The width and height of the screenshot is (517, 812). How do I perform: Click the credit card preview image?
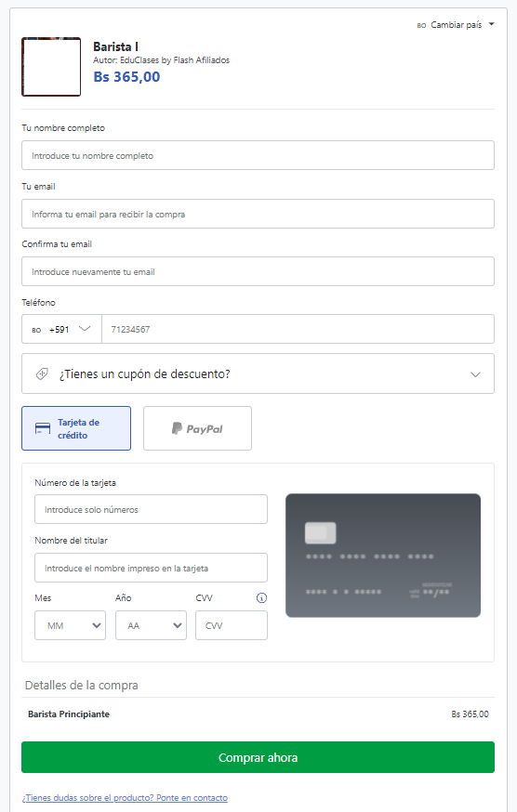[383, 556]
